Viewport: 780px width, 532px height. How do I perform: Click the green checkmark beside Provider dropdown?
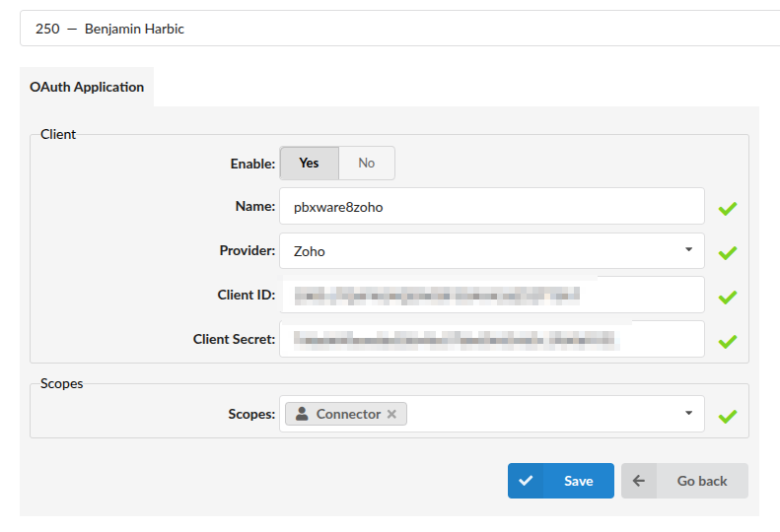click(x=728, y=253)
